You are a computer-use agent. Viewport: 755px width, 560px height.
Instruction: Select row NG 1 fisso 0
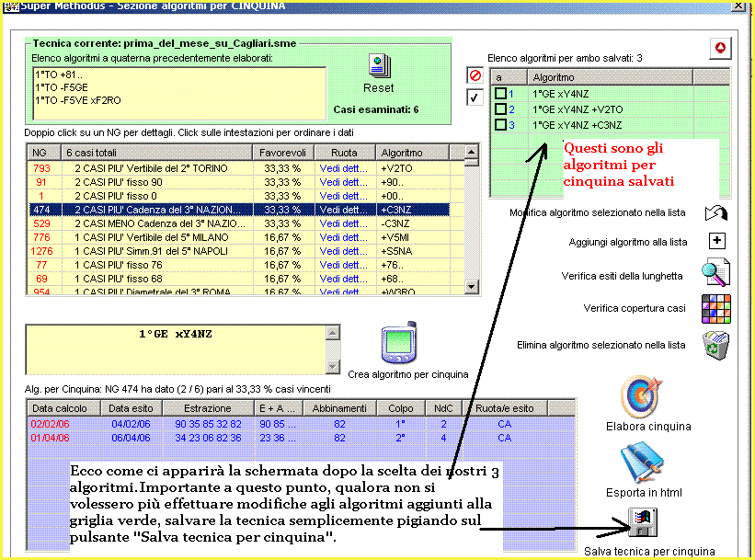238,196
